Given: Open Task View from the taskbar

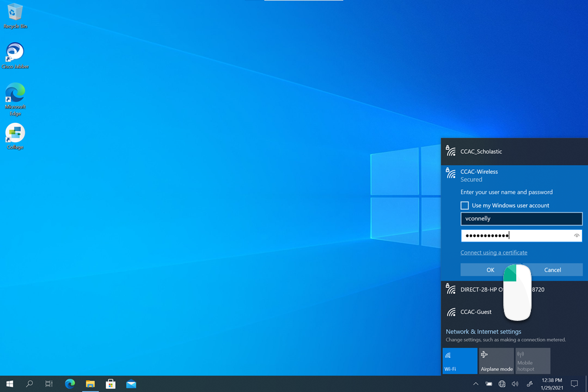Looking at the screenshot, I should point(49,384).
